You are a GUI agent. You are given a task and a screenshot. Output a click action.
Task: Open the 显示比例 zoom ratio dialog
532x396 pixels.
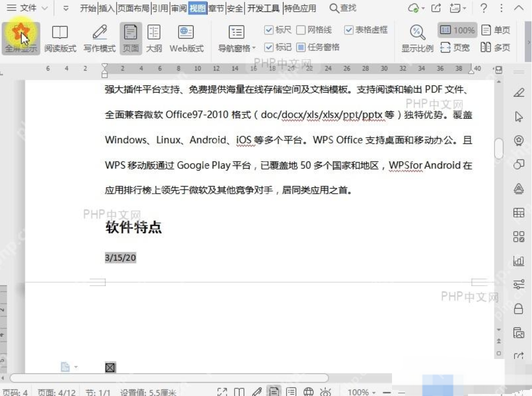(417, 38)
